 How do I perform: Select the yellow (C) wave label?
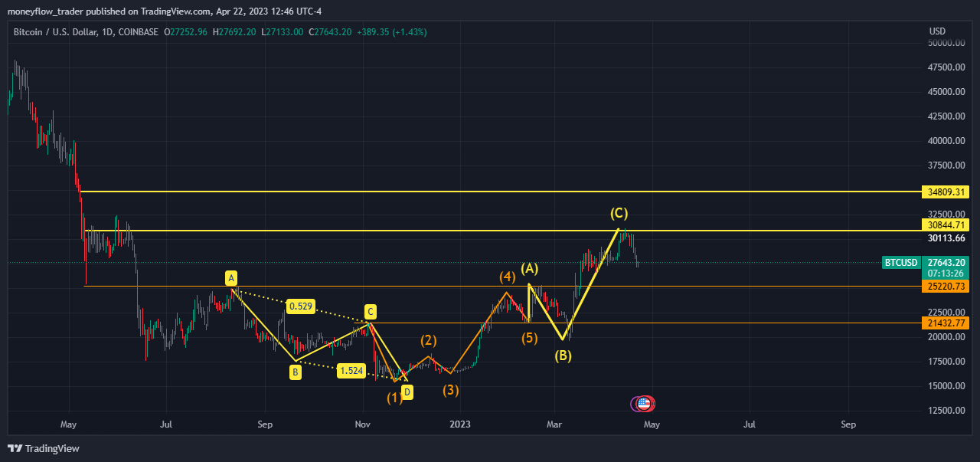click(x=619, y=213)
